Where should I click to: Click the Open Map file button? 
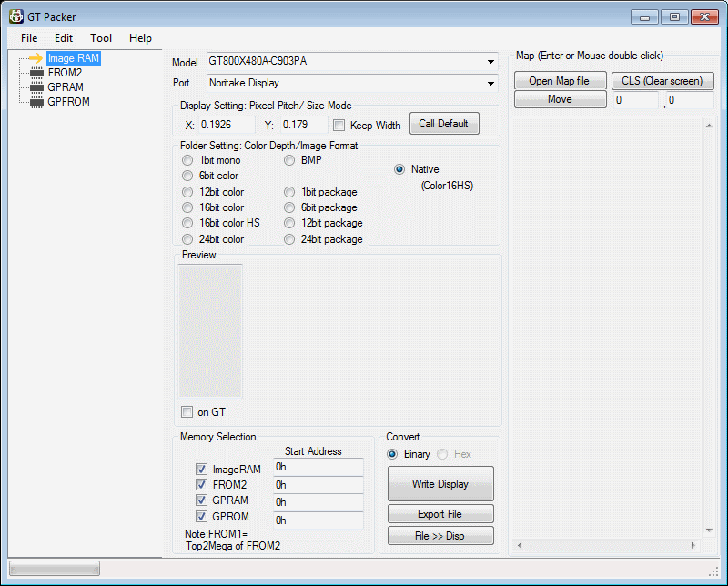tap(559, 81)
